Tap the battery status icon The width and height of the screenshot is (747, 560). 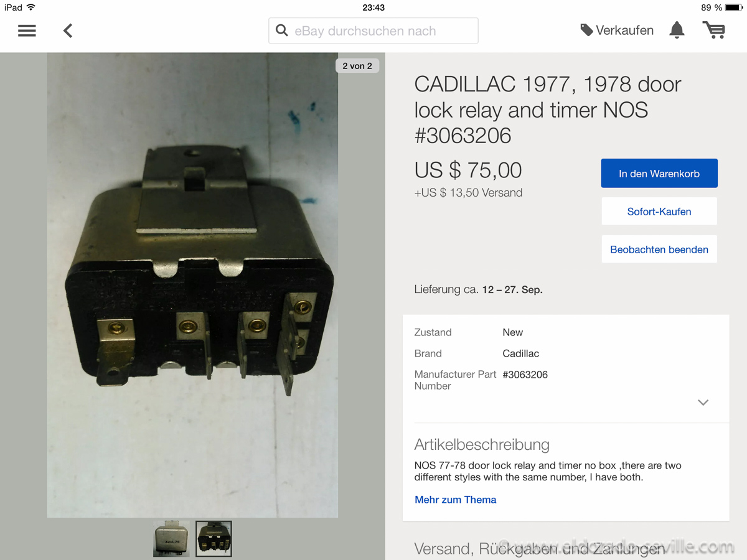[x=733, y=7]
